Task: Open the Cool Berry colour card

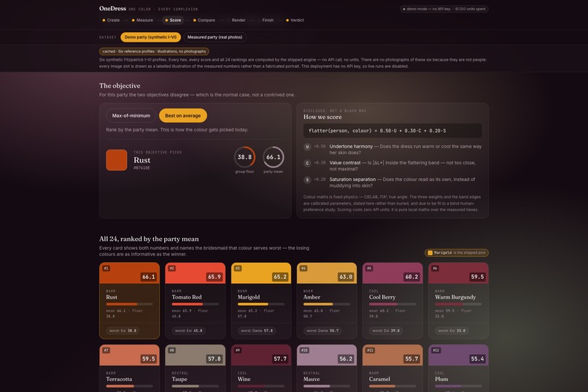Action: click(392, 301)
